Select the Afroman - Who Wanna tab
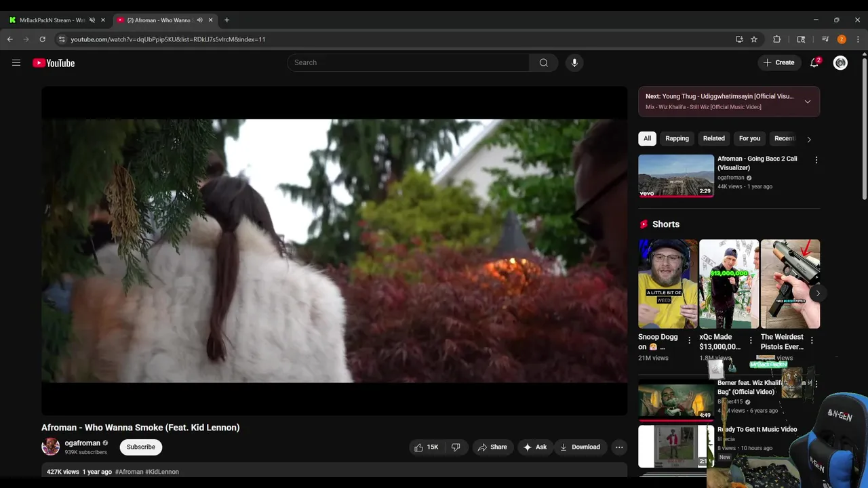This screenshot has width=868, height=488. tap(159, 20)
